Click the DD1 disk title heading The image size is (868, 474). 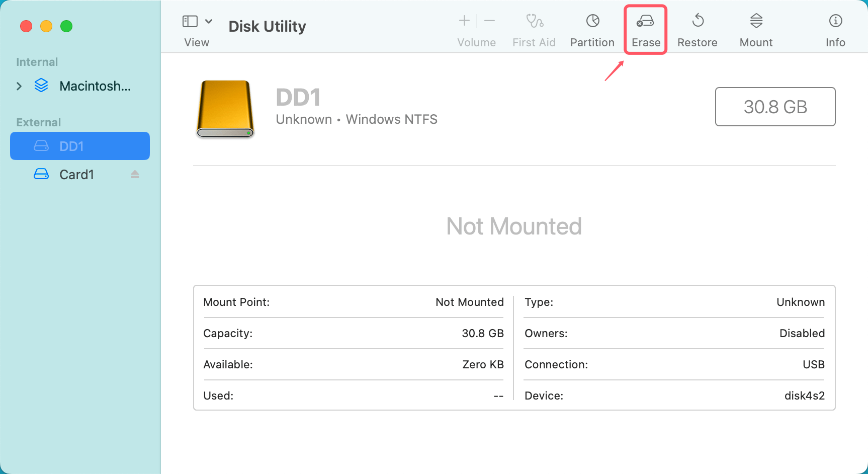[298, 97]
